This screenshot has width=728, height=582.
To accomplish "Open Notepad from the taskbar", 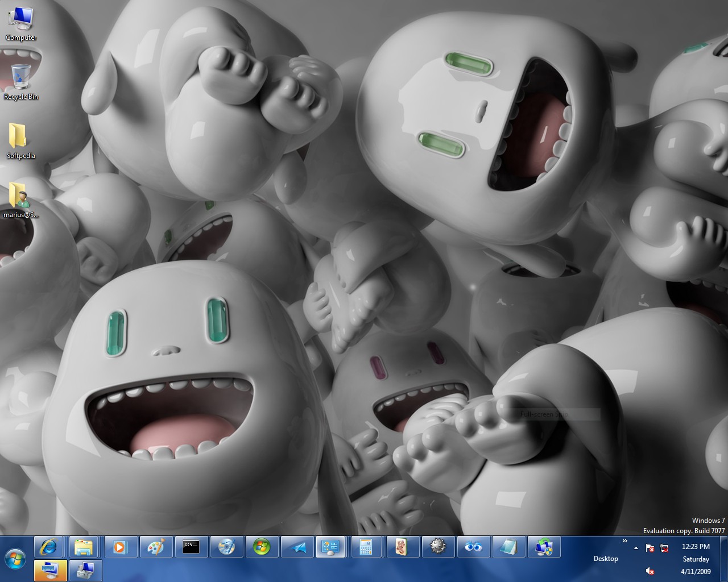I will pos(508,547).
